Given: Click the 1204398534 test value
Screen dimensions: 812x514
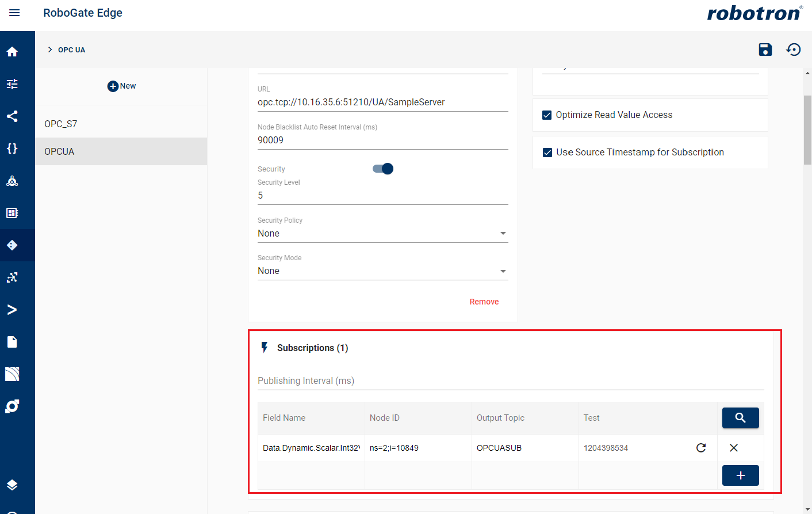Looking at the screenshot, I should (606, 448).
